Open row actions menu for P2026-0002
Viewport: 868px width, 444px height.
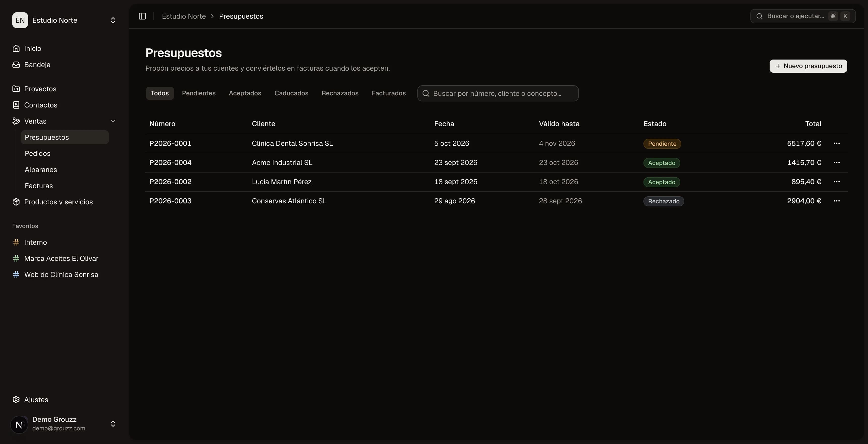pyautogui.click(x=836, y=182)
